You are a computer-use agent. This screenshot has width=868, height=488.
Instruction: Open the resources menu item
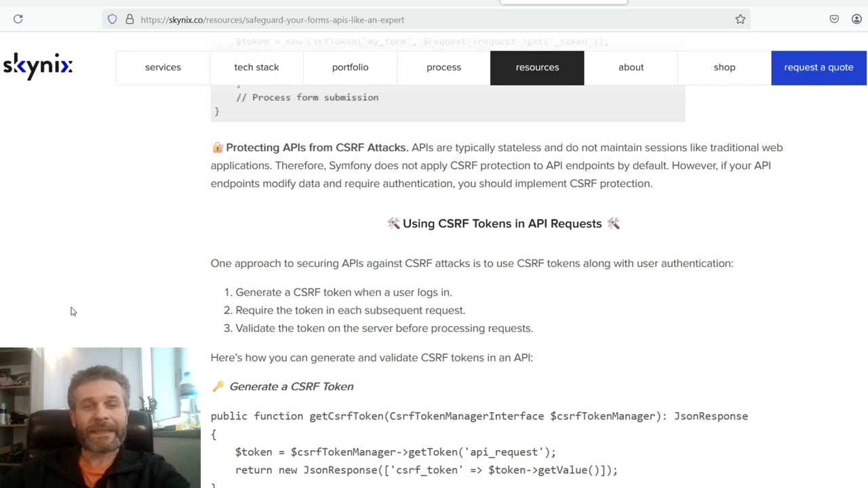537,67
